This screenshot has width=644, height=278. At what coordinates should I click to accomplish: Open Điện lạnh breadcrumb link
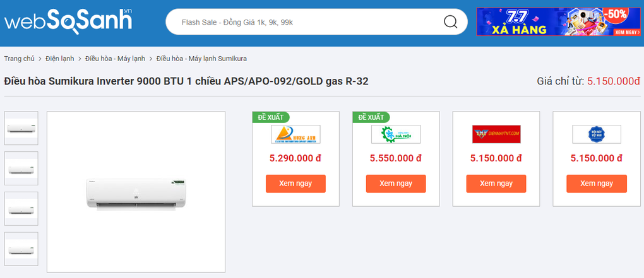pyautogui.click(x=60, y=59)
